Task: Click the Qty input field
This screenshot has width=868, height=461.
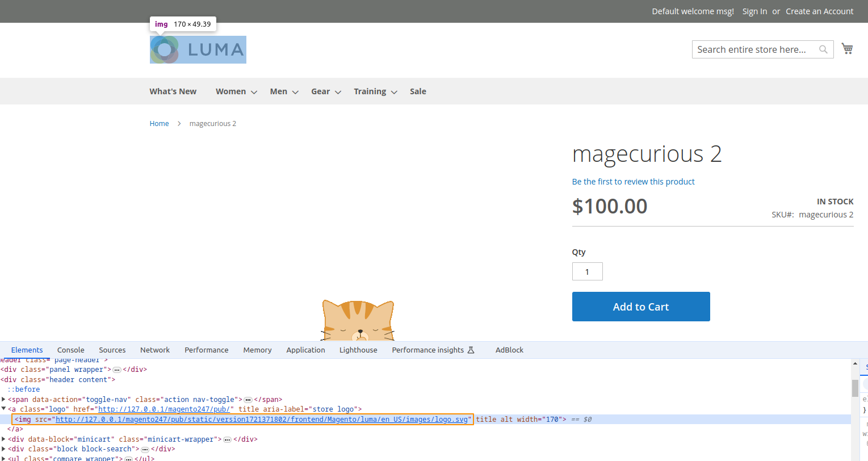Action: tap(587, 271)
